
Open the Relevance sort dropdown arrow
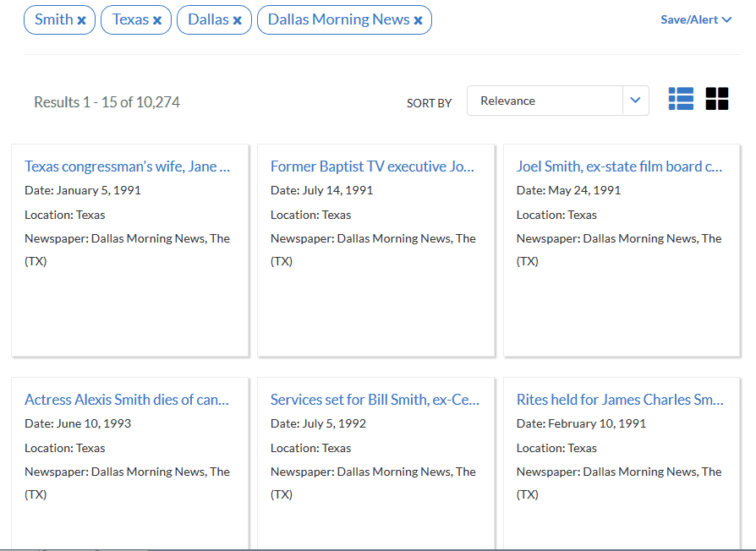click(x=635, y=101)
